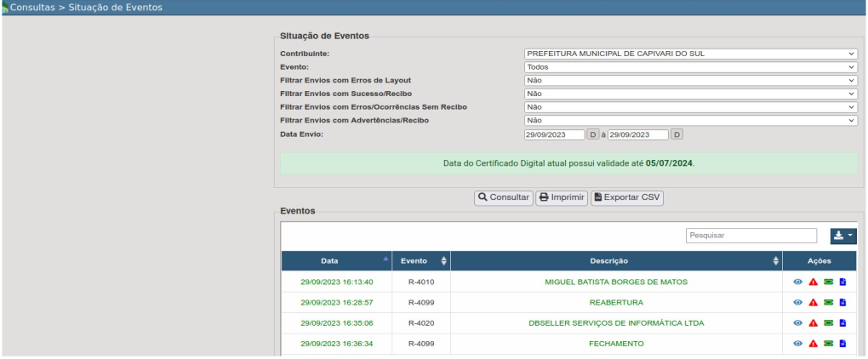868x359 pixels.
Task: Open Filtrar Envios com Erros de Layout dropdown
Action: (x=690, y=80)
